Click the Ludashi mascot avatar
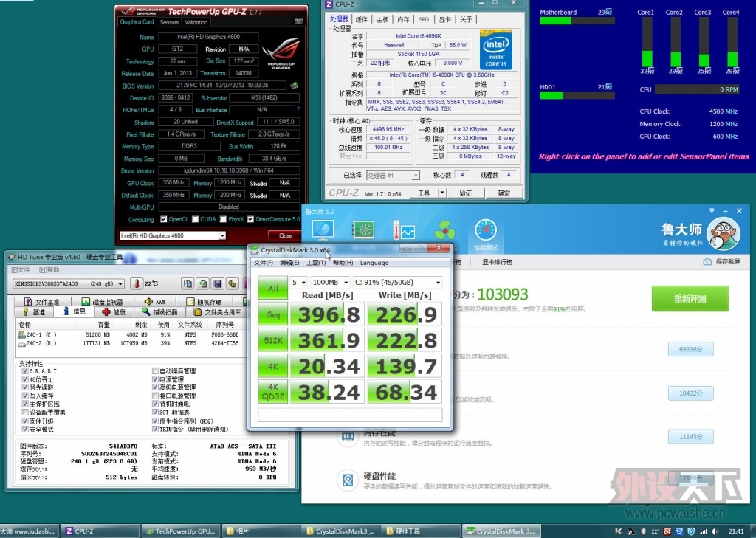 (x=724, y=233)
